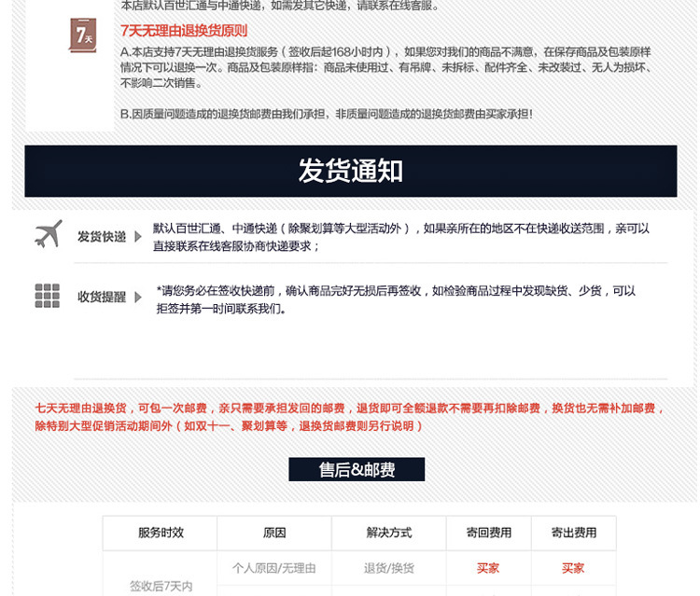Click the 退货/换货 table cell
Image resolution: width=700 pixels, height=596 pixels.
[x=389, y=568]
